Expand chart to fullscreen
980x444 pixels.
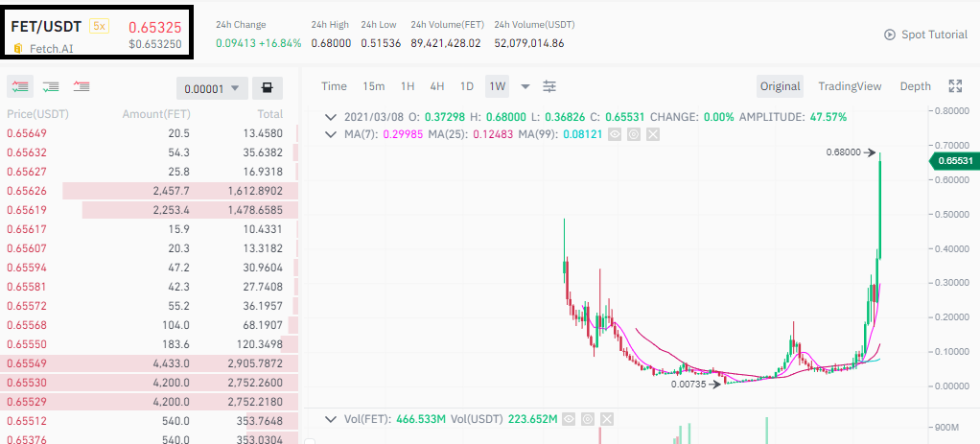point(955,86)
